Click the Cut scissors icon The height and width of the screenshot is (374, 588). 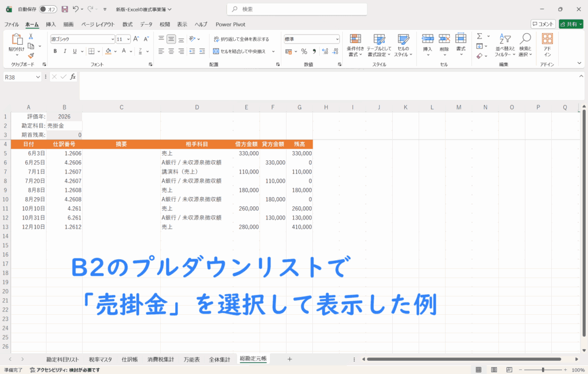click(31, 36)
